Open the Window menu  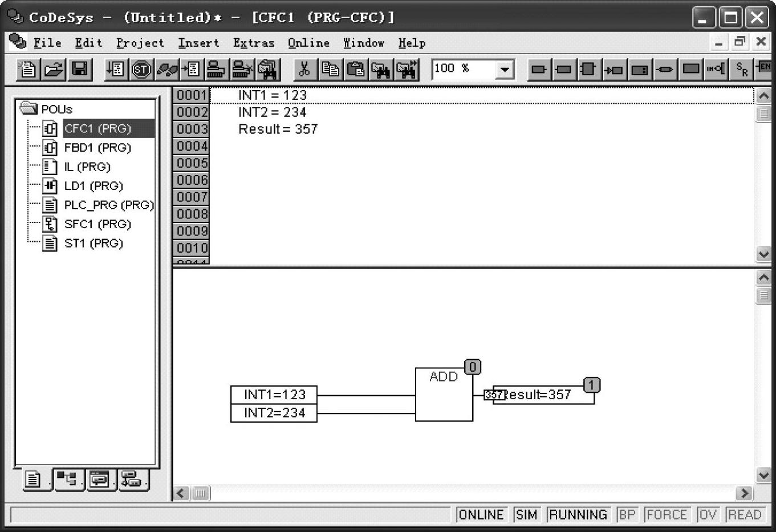[364, 43]
